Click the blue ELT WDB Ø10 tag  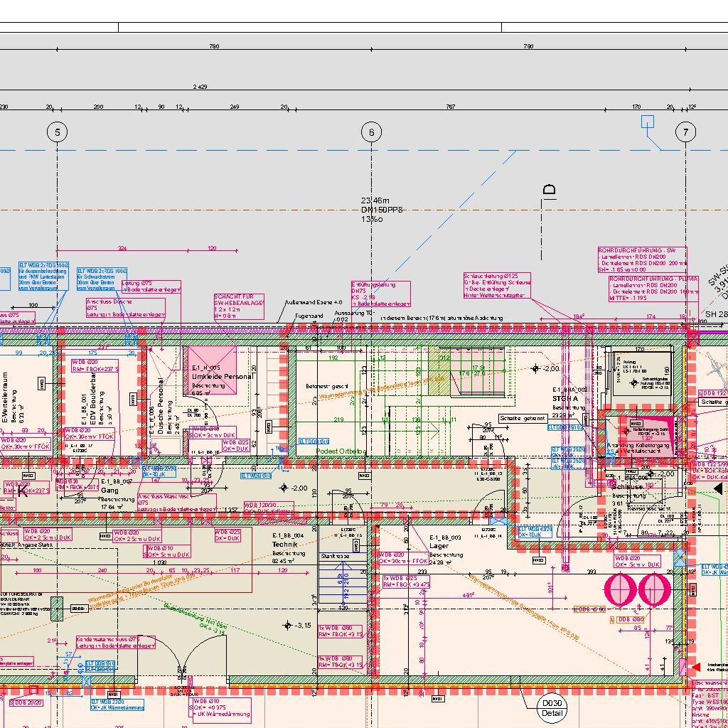click(x=256, y=476)
